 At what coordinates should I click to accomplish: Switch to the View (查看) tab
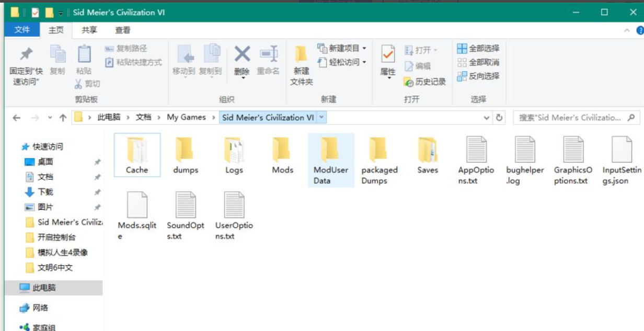coord(123,30)
